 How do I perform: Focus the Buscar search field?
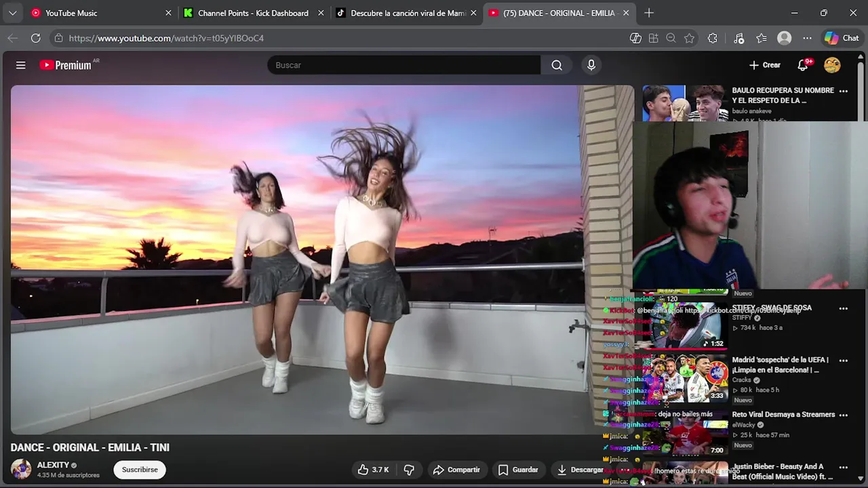coord(404,65)
